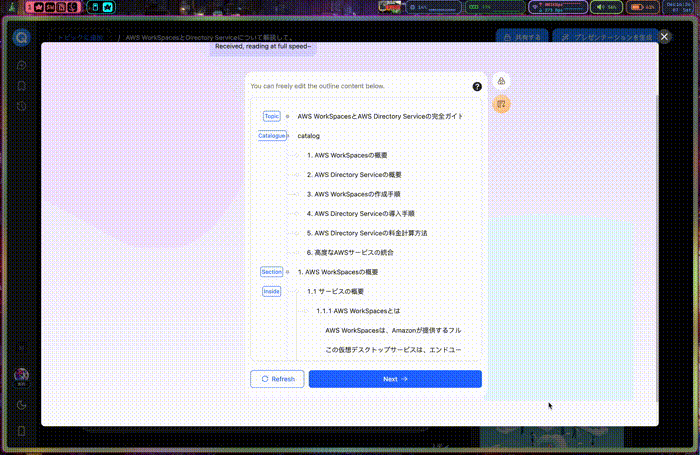The height and width of the screenshot is (455, 700).
Task: Click the bullet dot next to the Section row
Action: tap(288, 271)
